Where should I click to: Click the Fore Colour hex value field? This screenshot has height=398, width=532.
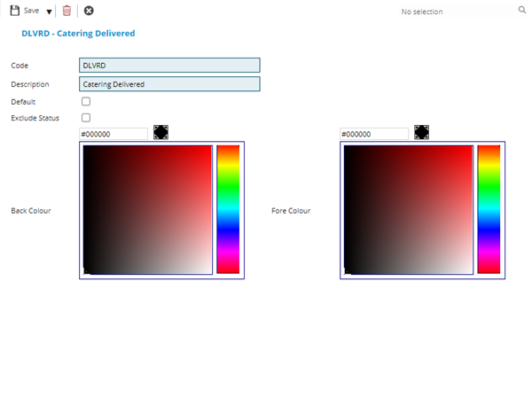tap(374, 134)
